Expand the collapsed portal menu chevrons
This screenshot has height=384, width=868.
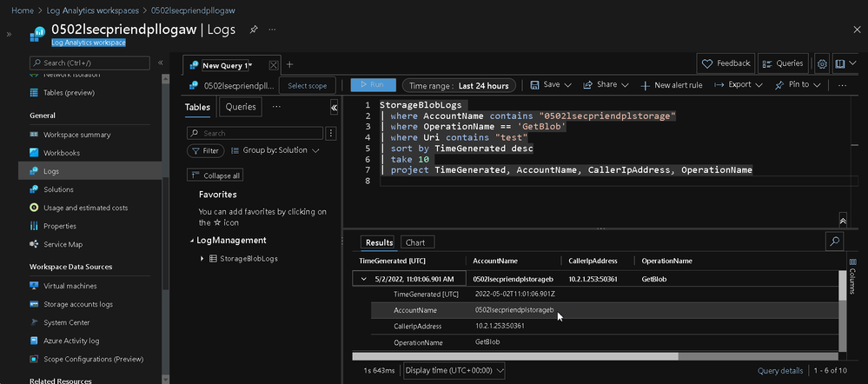9,34
